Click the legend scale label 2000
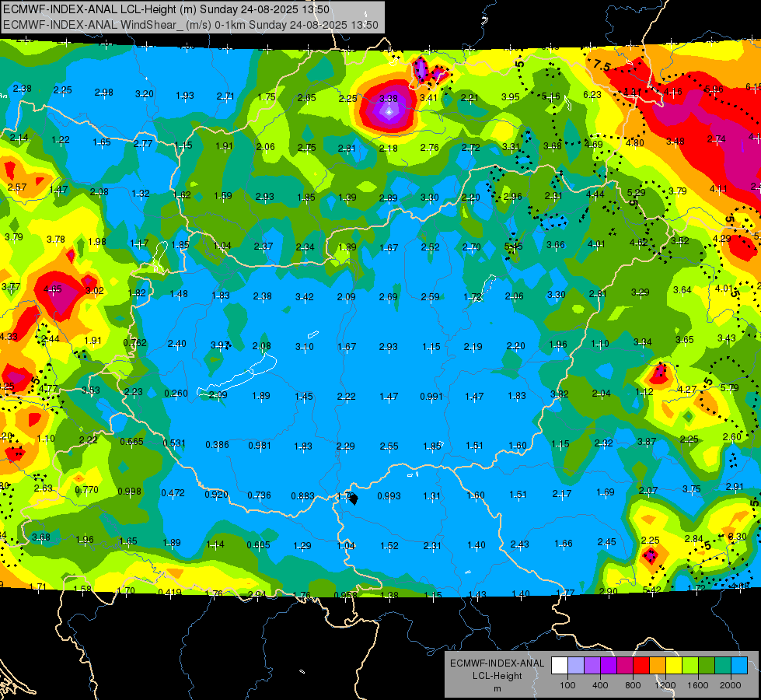The image size is (761, 700). click(731, 685)
